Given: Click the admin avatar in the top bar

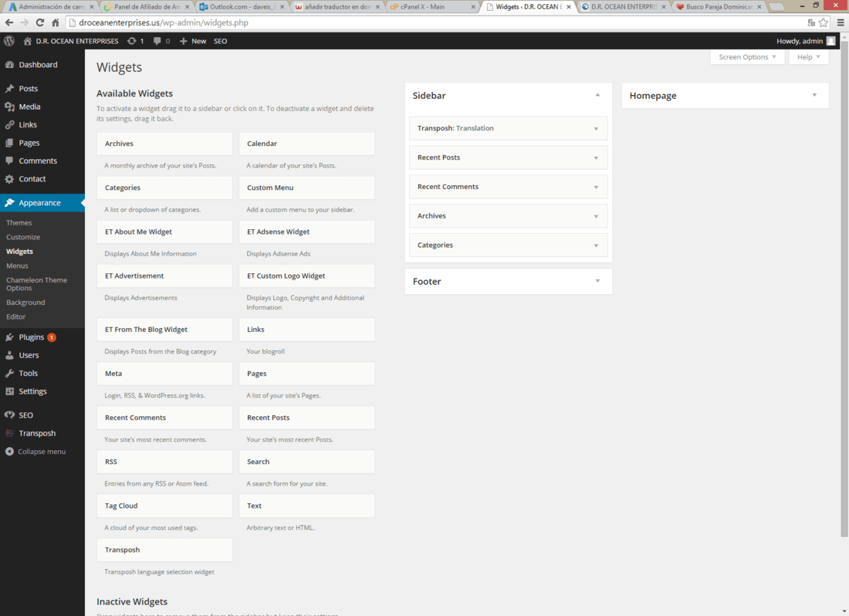Looking at the screenshot, I should click(x=830, y=41).
